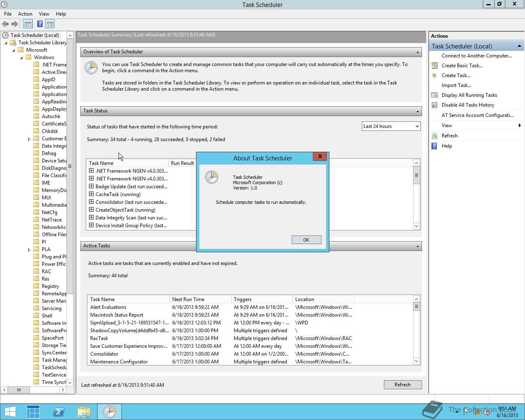Click the blue Help toolbar icon
The height and width of the screenshot is (420, 525).
point(40,24)
